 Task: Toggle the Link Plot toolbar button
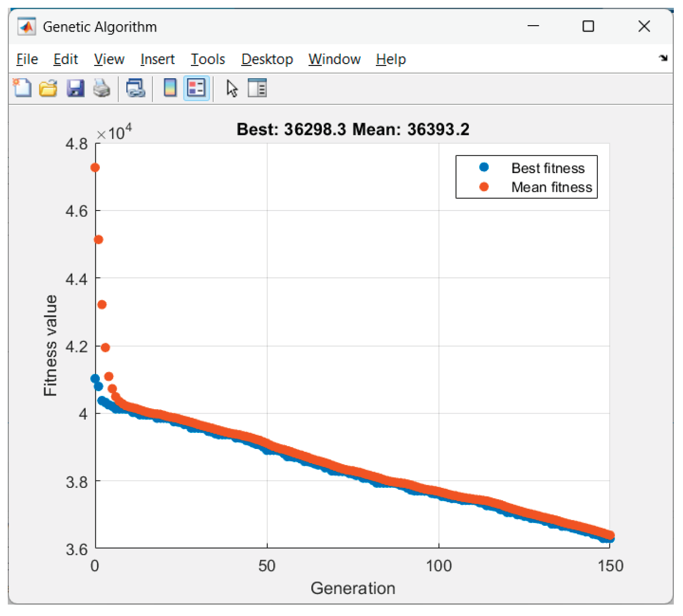(136, 88)
